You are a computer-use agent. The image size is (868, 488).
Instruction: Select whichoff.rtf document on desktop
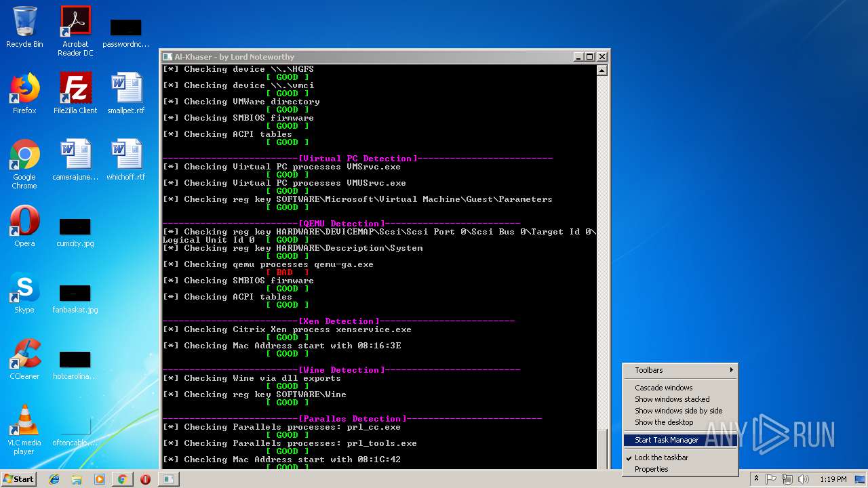pos(126,160)
